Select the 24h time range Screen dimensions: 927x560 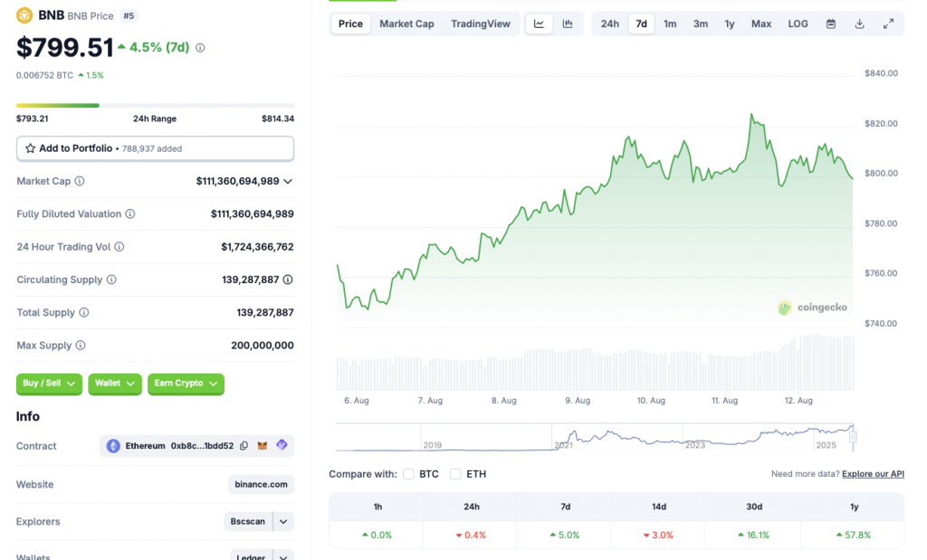coord(610,24)
